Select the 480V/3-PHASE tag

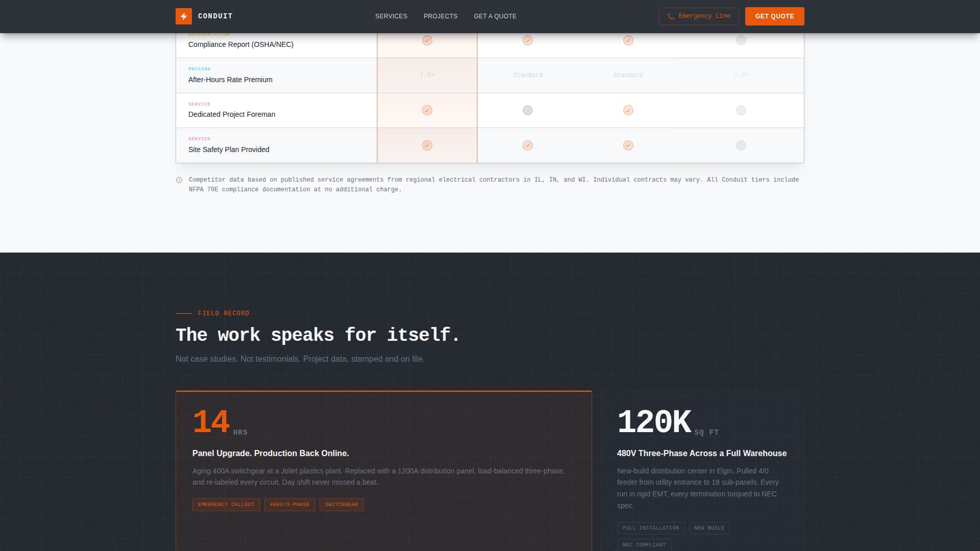coord(290,505)
